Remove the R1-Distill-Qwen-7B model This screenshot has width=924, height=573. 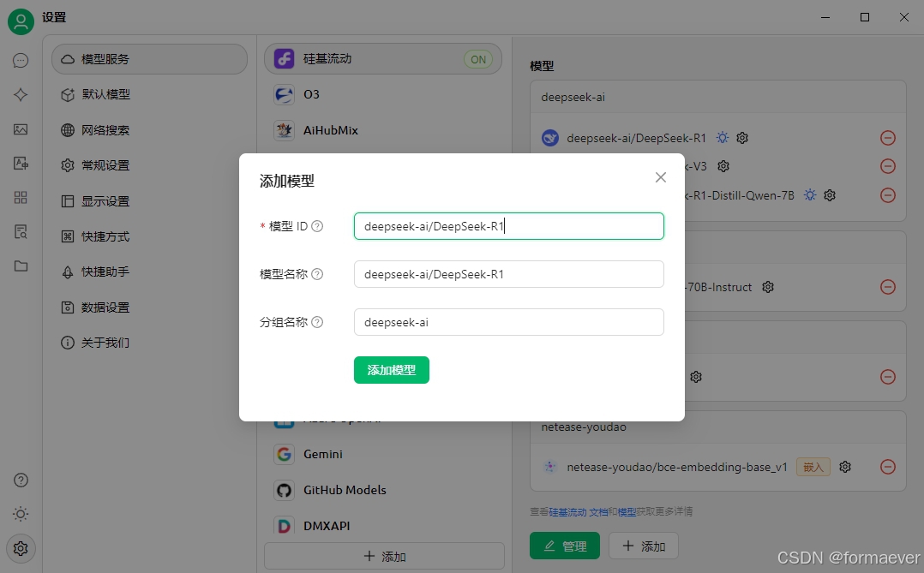coord(888,195)
